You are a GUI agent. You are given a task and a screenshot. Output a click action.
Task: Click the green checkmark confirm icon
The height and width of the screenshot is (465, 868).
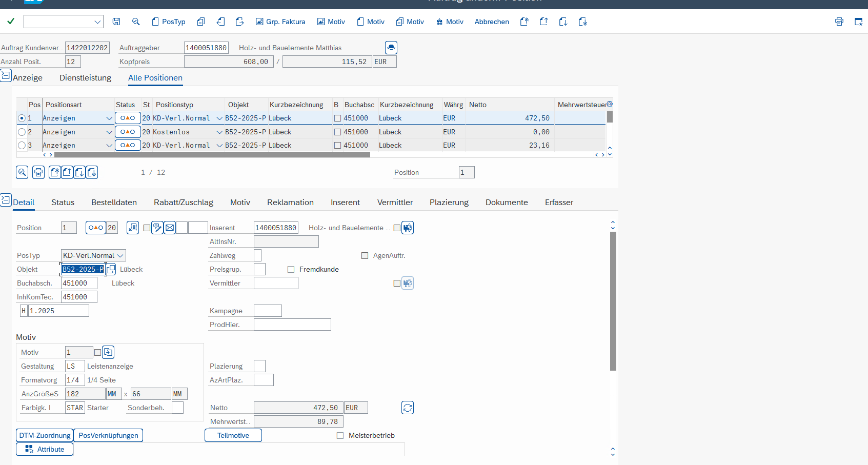[11, 22]
